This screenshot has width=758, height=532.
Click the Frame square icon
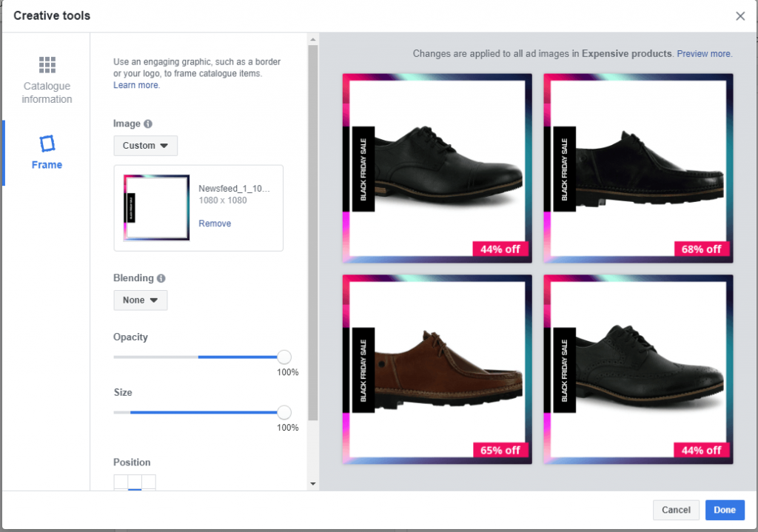47,143
